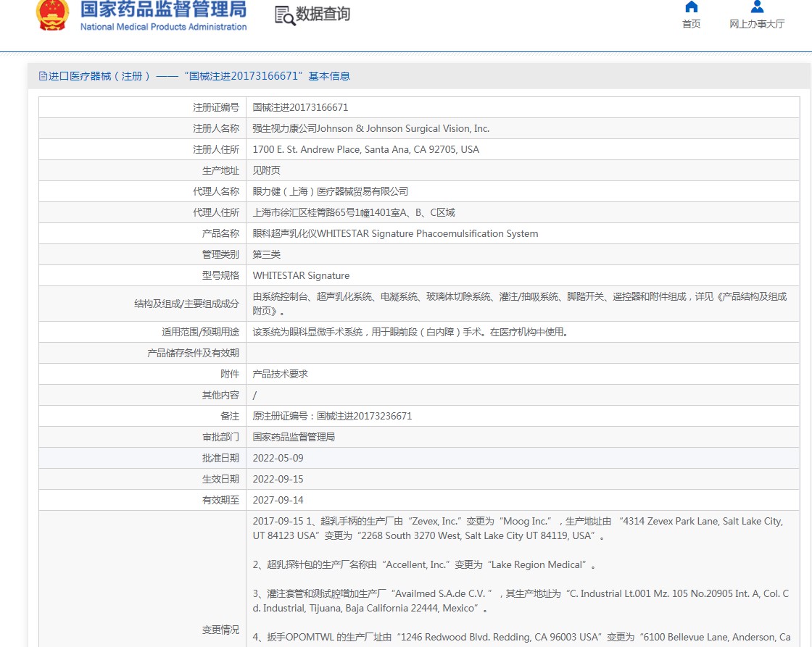This screenshot has width=812, height=647.
Task: Select the 适用范围/预期用途 label
Action: pos(200,333)
